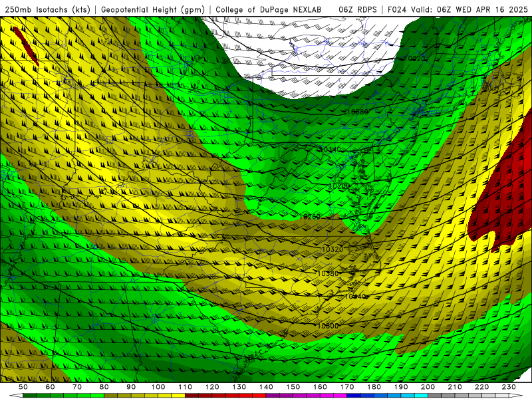
Task: Click the "Geopotential Height (gpm)" header text
Action: tap(153, 10)
